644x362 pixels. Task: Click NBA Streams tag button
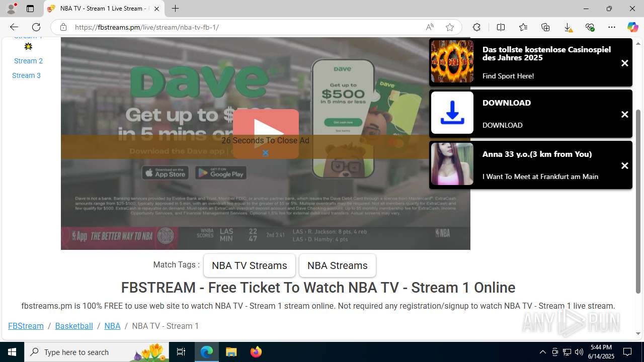pyautogui.click(x=338, y=265)
